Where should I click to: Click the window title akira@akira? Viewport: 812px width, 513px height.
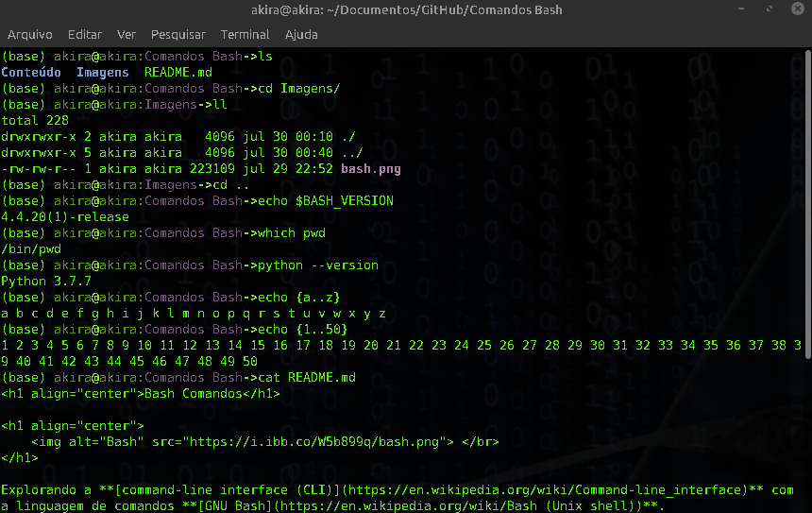[x=407, y=9]
